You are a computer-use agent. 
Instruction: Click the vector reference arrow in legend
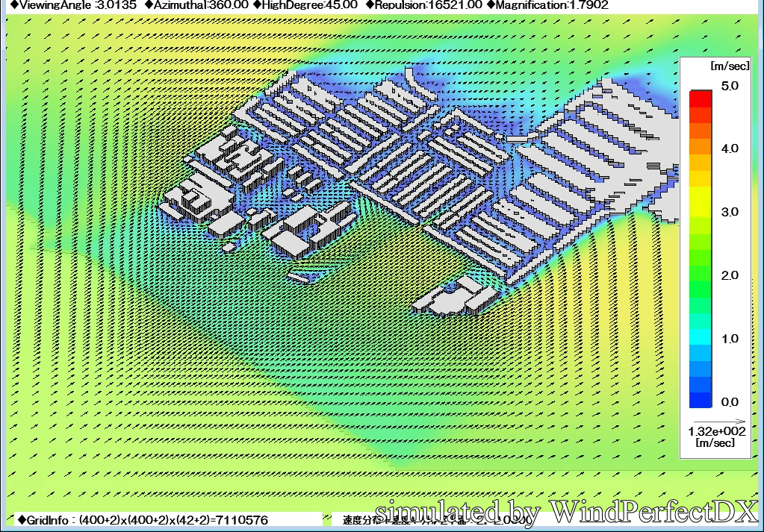[x=715, y=422]
